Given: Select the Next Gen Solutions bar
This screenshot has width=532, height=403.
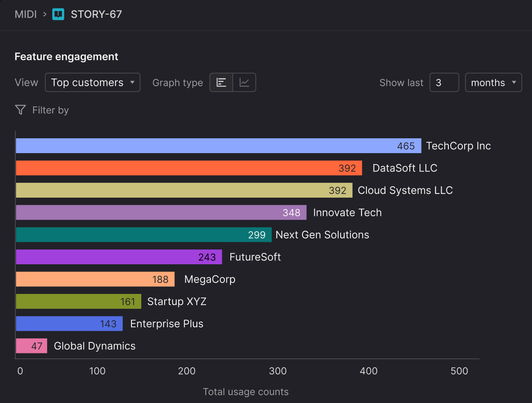Looking at the screenshot, I should (144, 235).
